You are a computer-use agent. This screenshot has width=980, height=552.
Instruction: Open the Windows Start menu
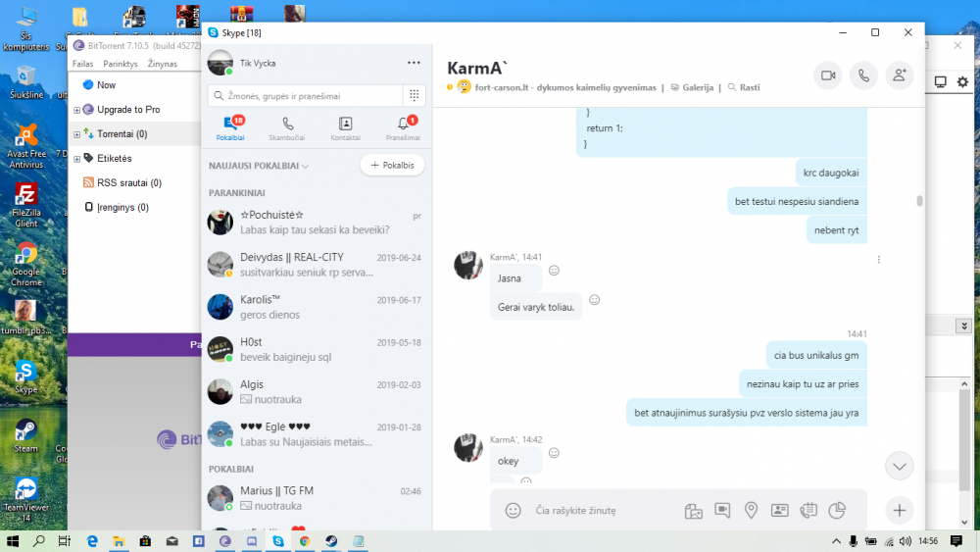click(x=13, y=541)
